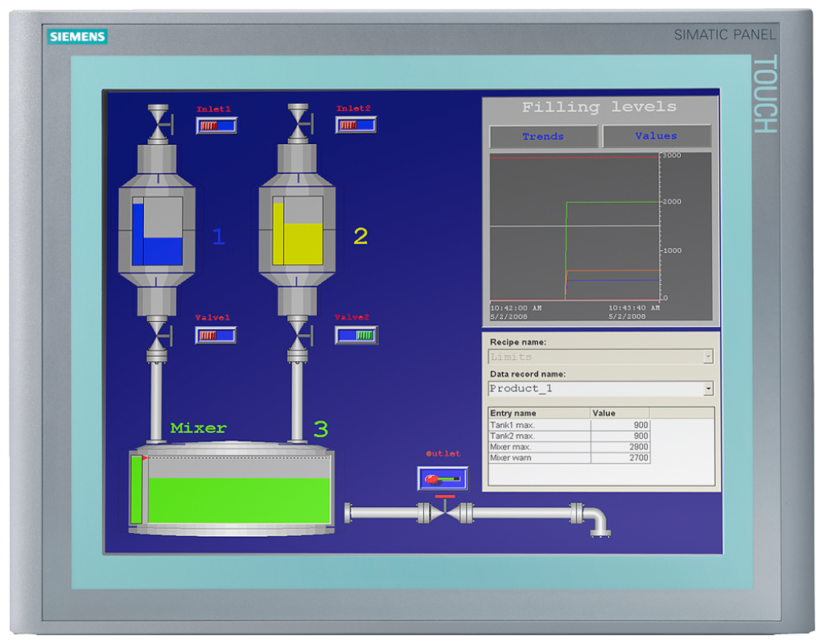Select the yellow tank 2 graphic
The width and height of the screenshot is (824, 644).
[298, 229]
